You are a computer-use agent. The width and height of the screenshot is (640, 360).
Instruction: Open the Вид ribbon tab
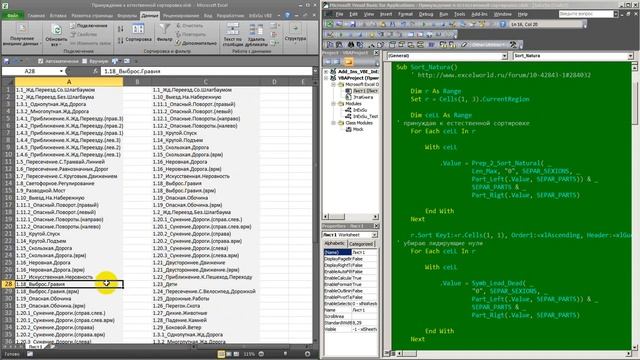coord(208,16)
